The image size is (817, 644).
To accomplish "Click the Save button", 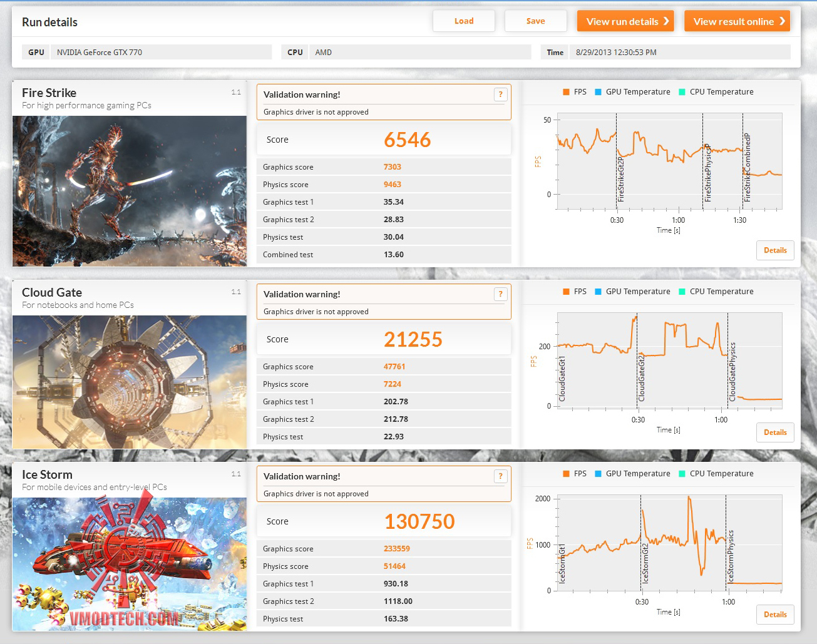I will click(x=535, y=21).
